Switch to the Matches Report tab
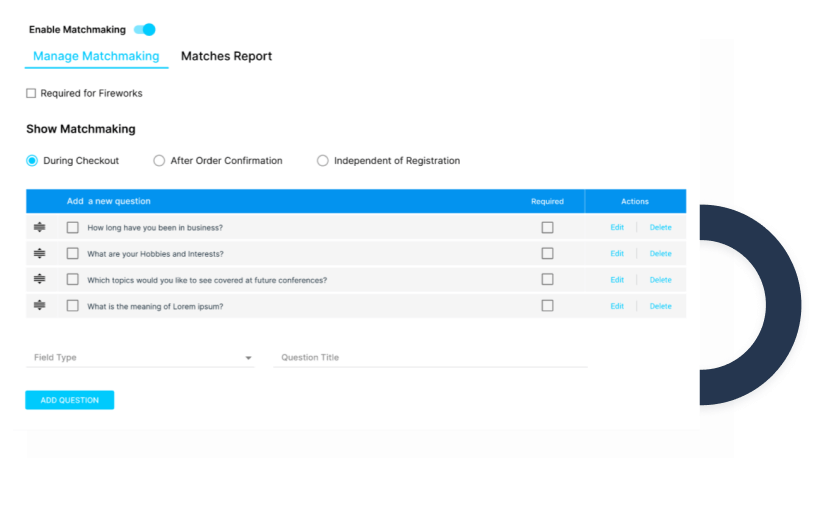The image size is (828, 506). click(226, 56)
